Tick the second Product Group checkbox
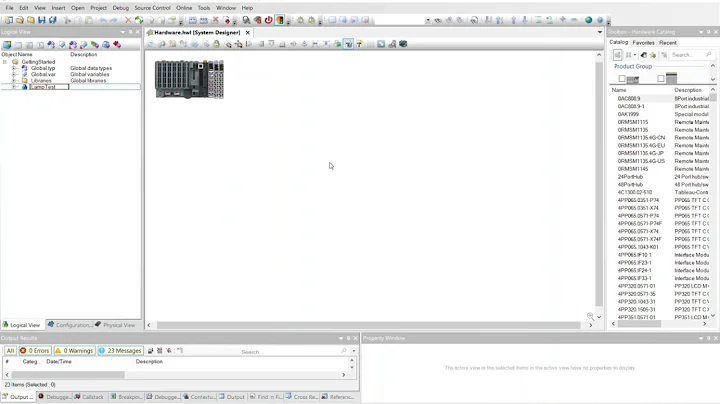This screenshot has width=720, height=404. pos(661,79)
